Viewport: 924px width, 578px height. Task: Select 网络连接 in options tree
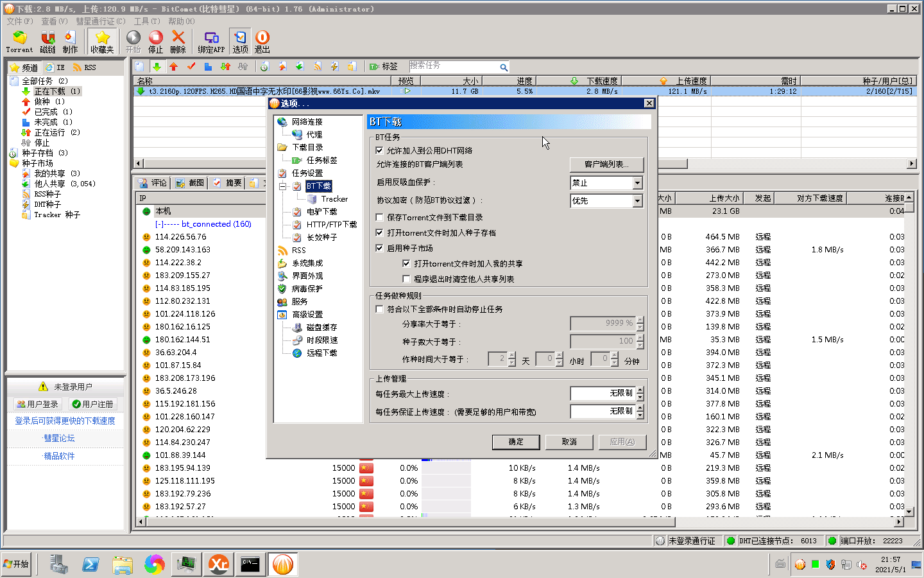point(307,121)
